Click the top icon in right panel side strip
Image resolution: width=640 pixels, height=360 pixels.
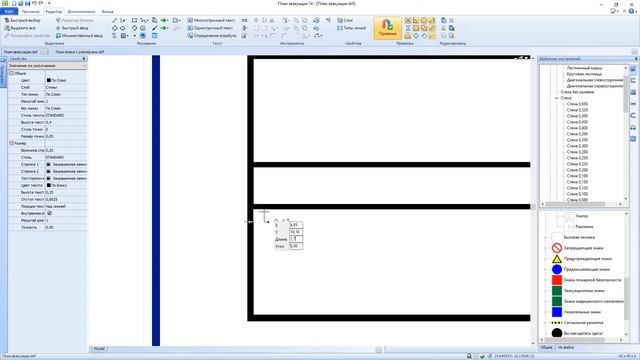coord(633,69)
